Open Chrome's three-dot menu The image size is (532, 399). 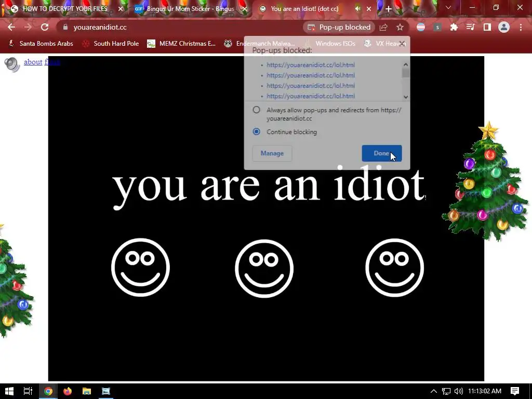521,27
